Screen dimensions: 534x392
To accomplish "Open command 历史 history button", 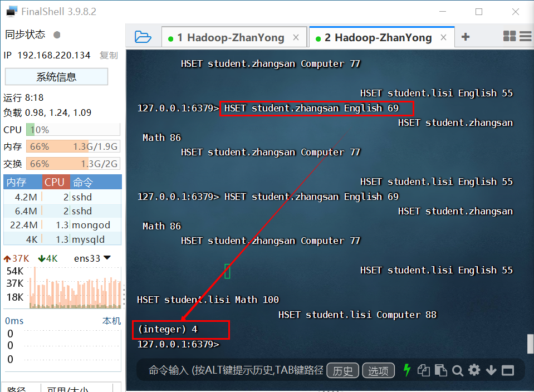I will 342,370.
